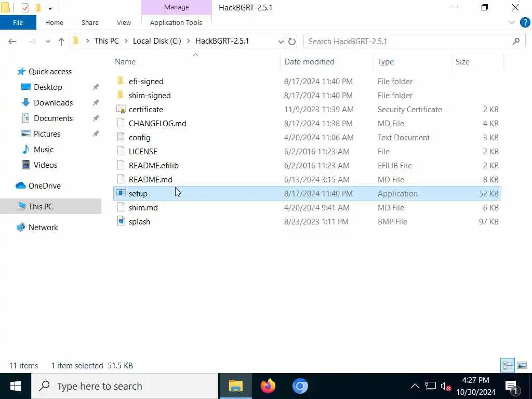The width and height of the screenshot is (532, 399).
Task: Click the pin icon next to Desktop
Action: 96,87
